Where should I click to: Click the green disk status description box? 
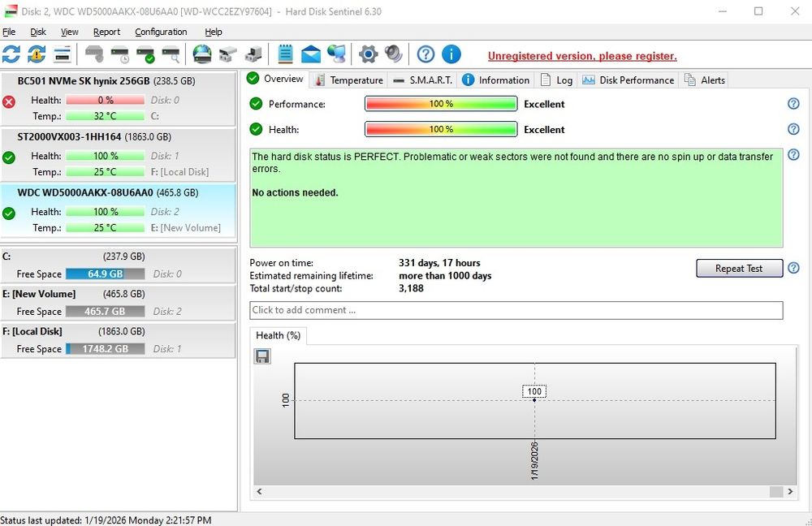click(516, 197)
